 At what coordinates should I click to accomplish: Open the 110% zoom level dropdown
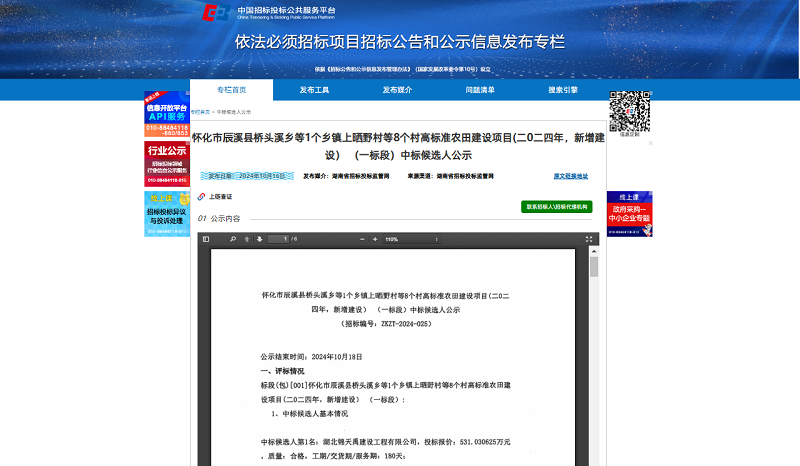[410, 239]
